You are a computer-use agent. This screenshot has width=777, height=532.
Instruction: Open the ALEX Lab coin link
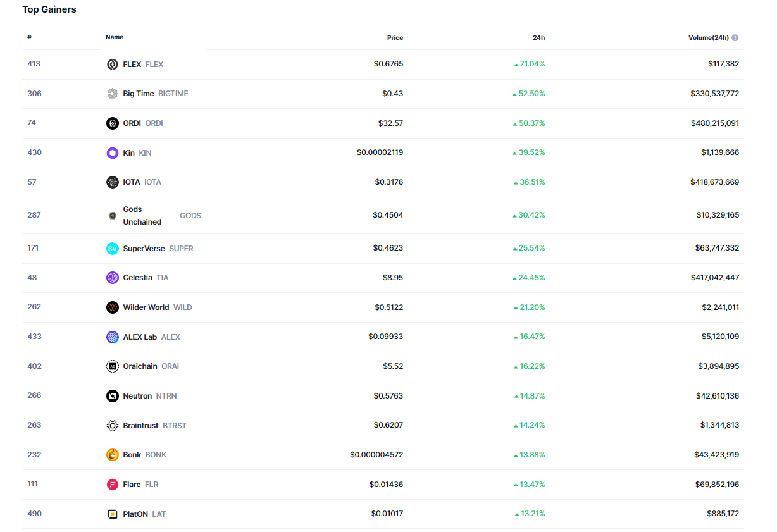[x=140, y=337]
